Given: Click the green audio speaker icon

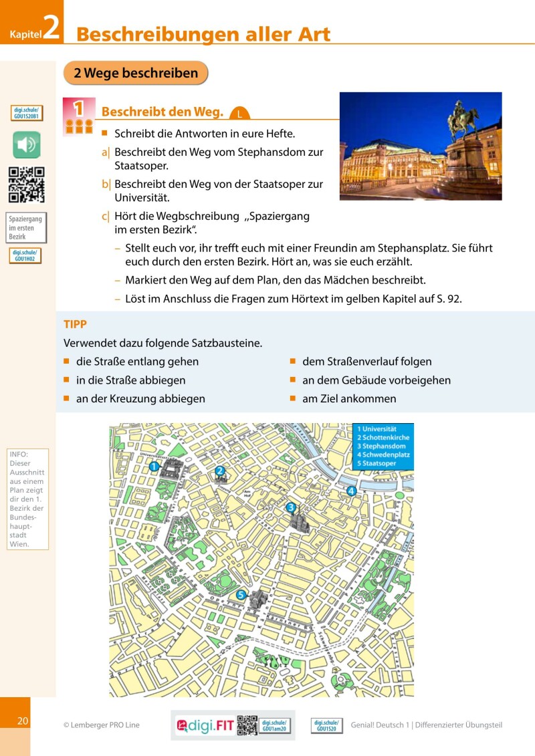Looking at the screenshot, I should click(27, 144).
